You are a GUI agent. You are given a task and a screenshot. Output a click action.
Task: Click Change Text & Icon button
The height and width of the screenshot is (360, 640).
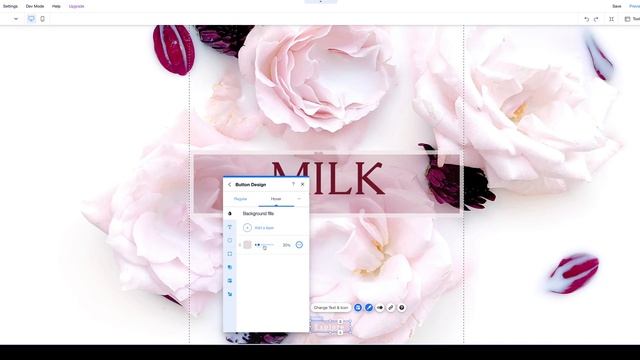[331, 308]
